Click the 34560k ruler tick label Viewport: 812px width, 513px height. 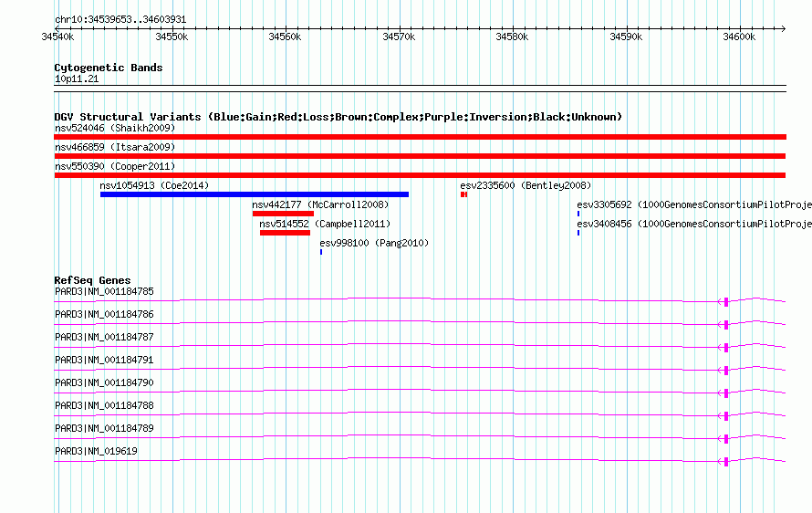pyautogui.click(x=285, y=37)
